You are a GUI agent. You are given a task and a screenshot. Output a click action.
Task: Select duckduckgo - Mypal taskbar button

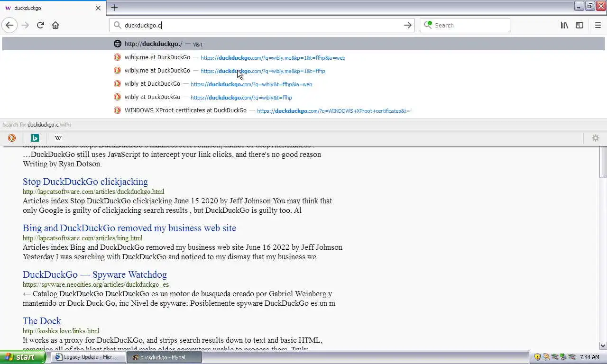[x=164, y=357]
